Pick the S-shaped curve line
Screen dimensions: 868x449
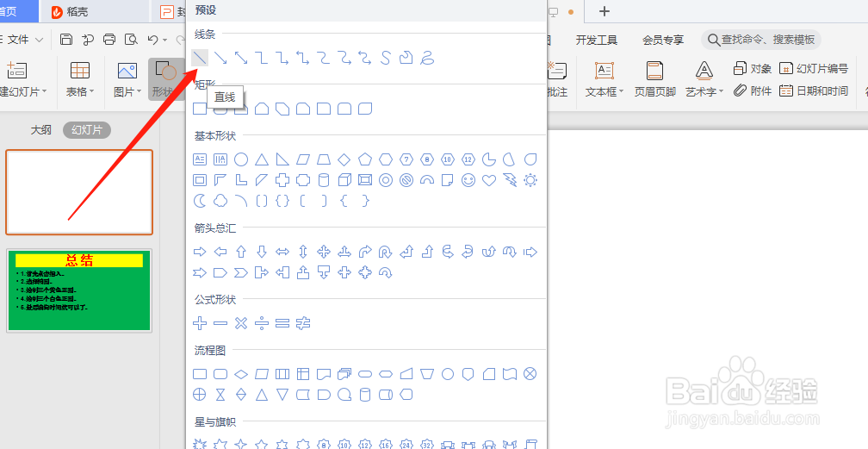click(385, 57)
